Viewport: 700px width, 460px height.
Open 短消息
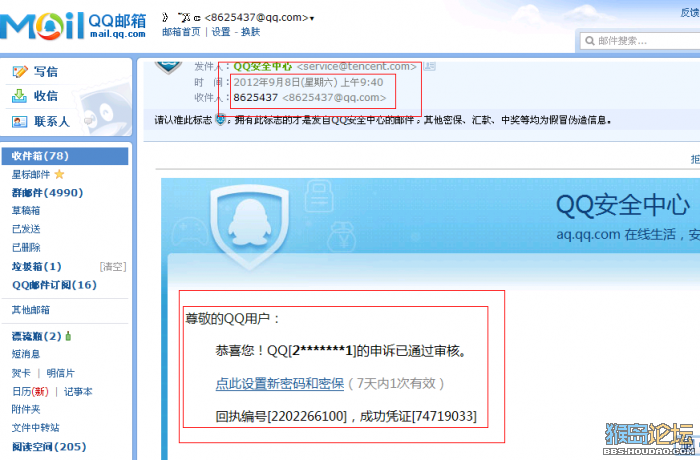click(26, 354)
